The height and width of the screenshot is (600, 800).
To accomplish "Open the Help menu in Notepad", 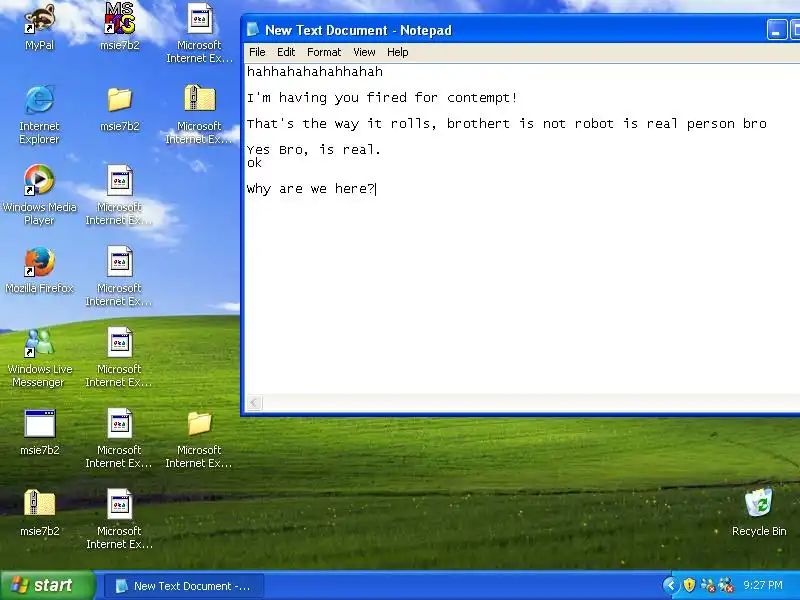I will (397, 52).
